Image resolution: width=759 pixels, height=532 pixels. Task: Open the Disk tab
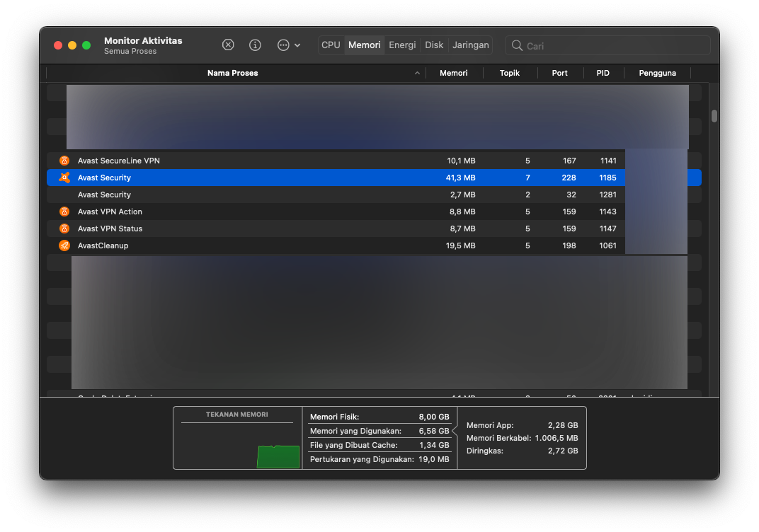tap(434, 45)
